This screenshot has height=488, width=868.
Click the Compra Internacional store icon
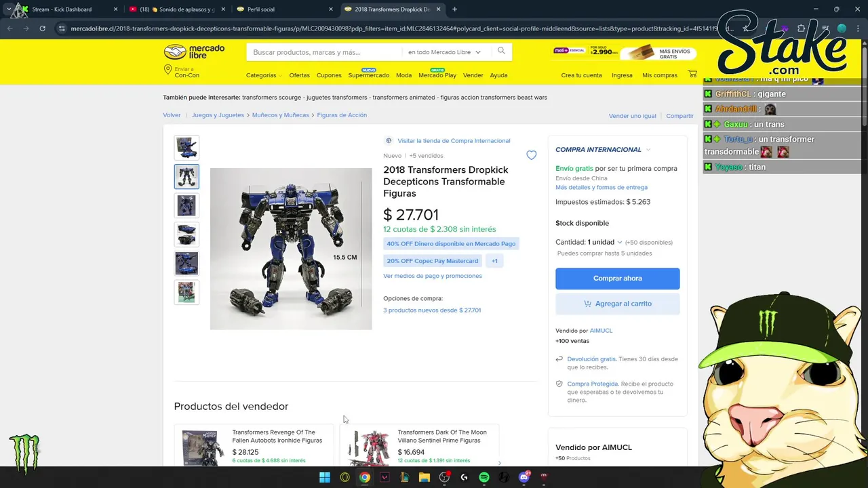click(x=389, y=140)
